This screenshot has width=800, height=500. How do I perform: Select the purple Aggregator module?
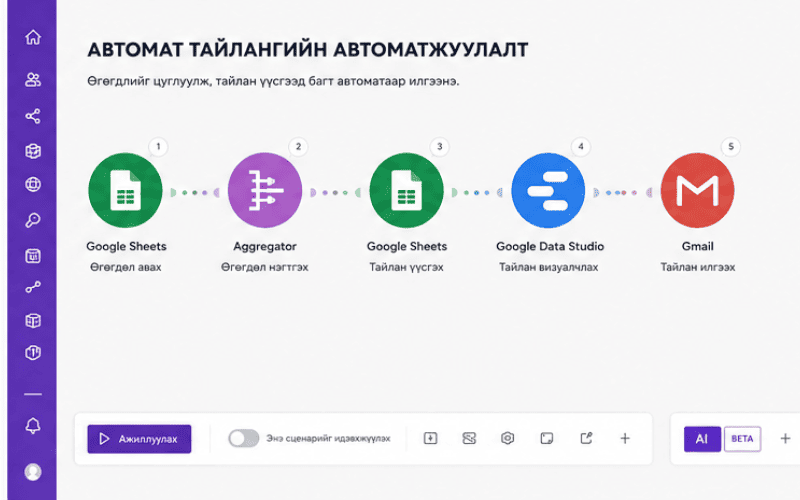pyautogui.click(x=265, y=190)
